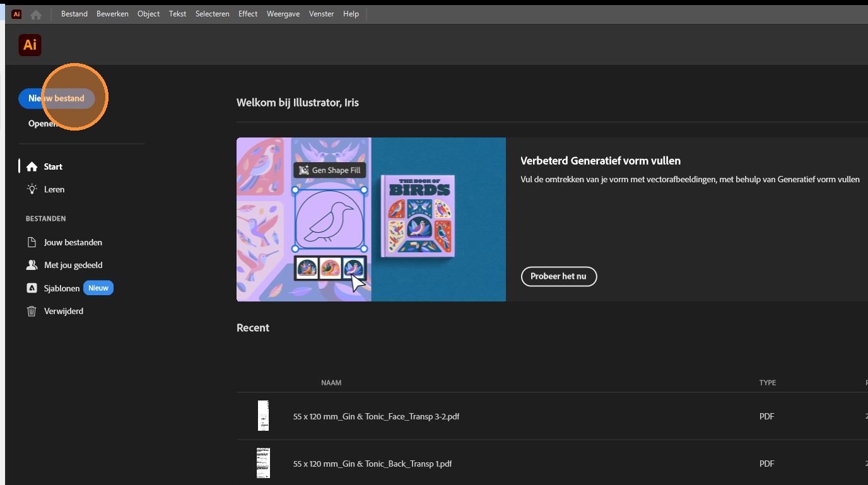This screenshot has width=868, height=485.
Task: Open the Venster menu
Action: pos(321,14)
